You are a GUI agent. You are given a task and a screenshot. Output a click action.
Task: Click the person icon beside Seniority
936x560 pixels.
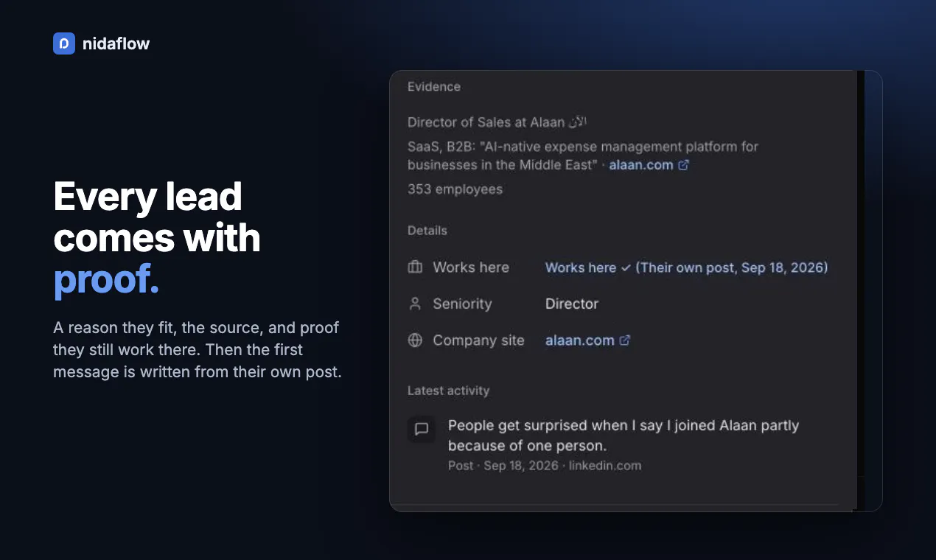pos(416,304)
